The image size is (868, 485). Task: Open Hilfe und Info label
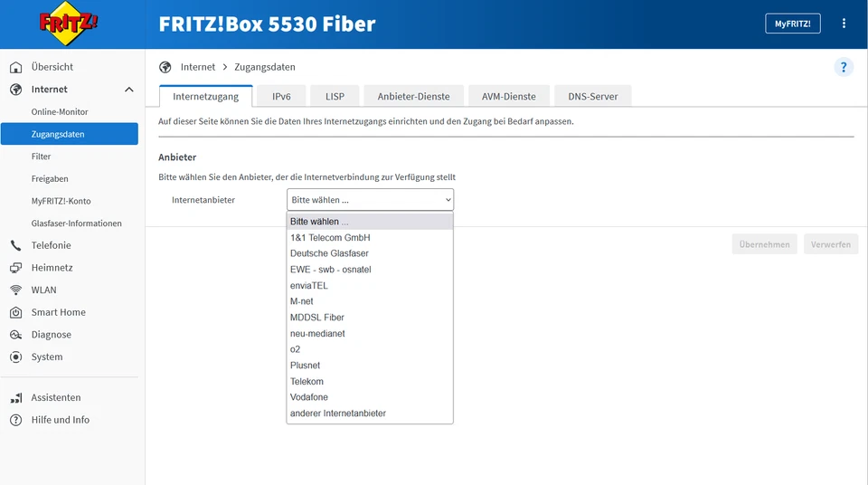(61, 420)
